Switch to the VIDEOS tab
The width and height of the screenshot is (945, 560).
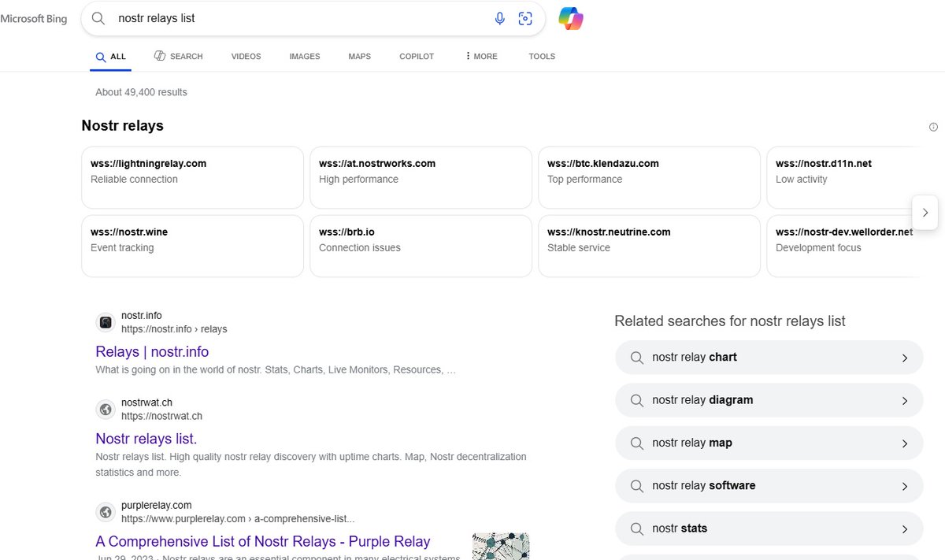[x=246, y=57]
